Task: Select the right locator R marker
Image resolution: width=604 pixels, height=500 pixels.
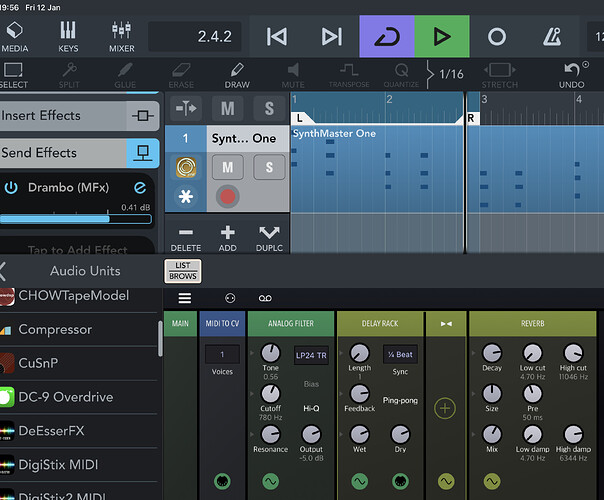Action: tap(471, 118)
